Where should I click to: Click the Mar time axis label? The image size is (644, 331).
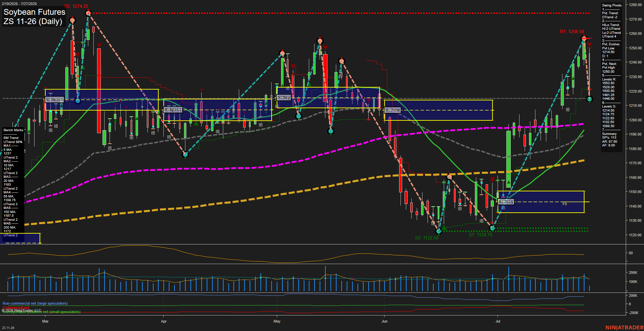coord(45,321)
